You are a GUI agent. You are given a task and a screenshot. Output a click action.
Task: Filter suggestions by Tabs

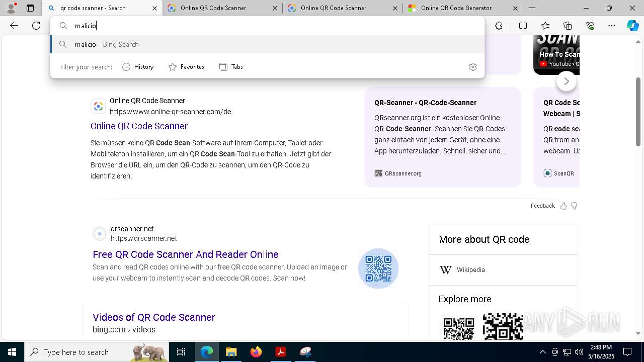231,67
